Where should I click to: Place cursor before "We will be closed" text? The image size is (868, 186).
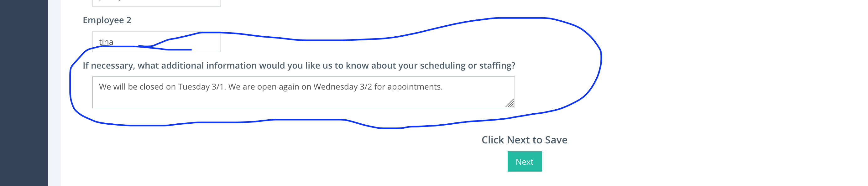coord(99,87)
